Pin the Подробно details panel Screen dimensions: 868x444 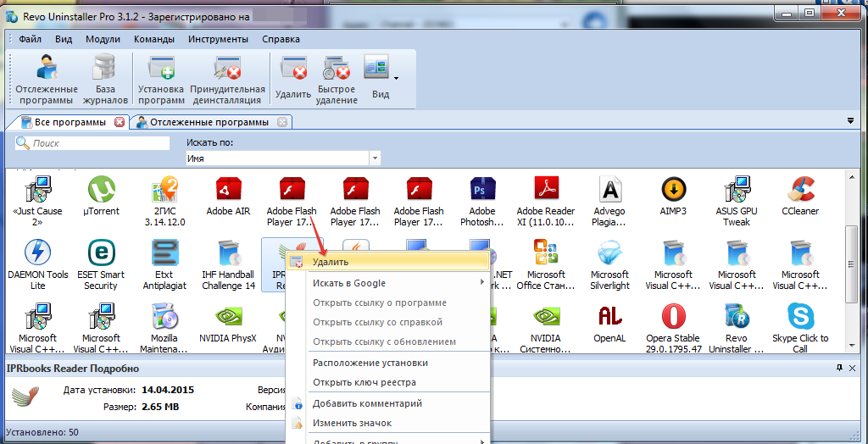click(x=840, y=367)
